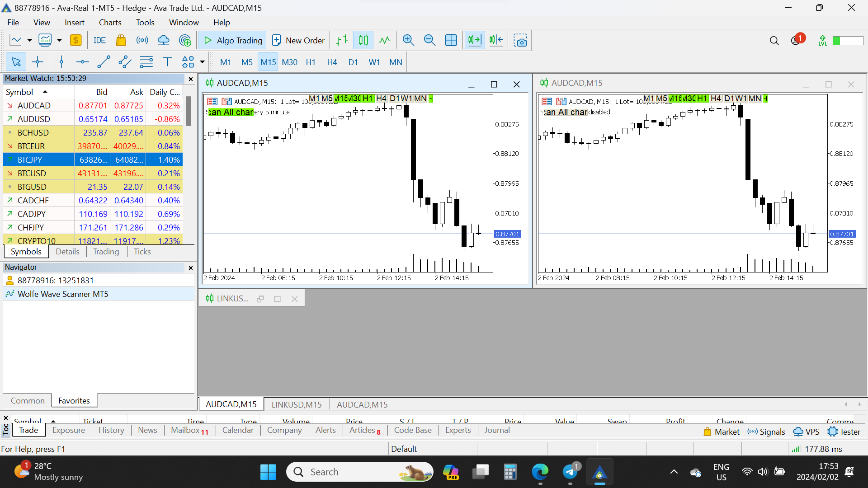Click the Zoom Out chart icon
Image resolution: width=868 pixels, height=488 pixels.
coord(429,40)
